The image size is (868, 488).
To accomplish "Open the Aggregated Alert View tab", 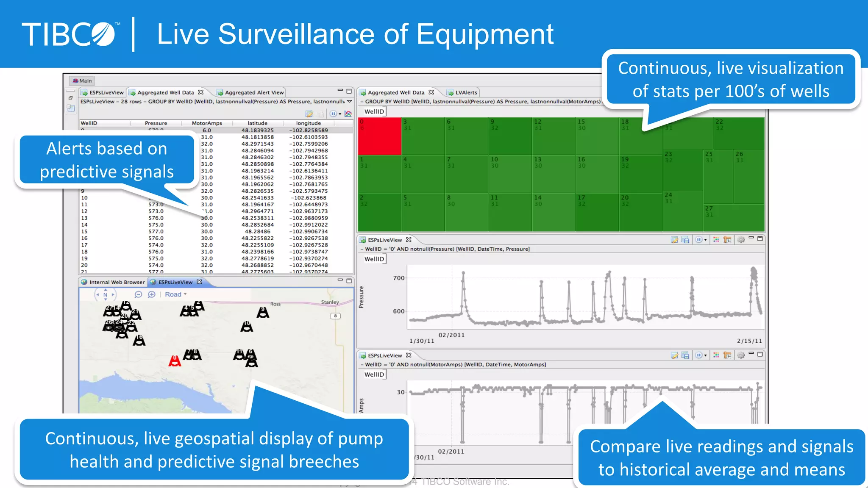I will [250, 92].
